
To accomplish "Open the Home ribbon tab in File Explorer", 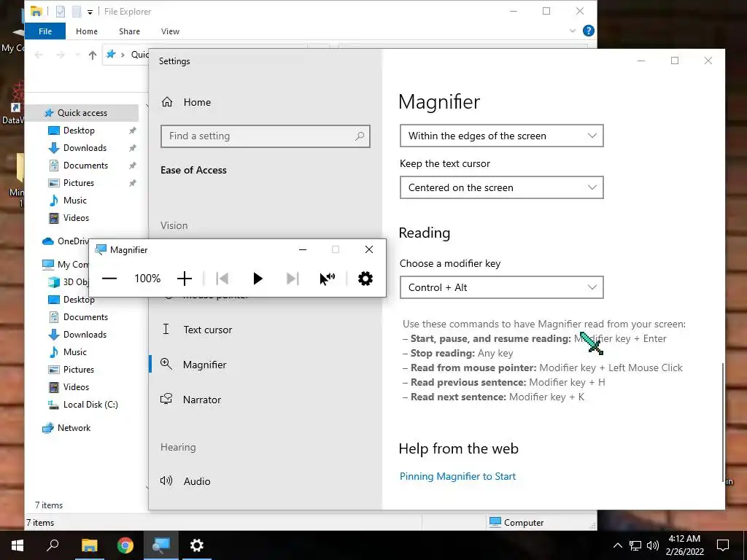I will pyautogui.click(x=87, y=31).
